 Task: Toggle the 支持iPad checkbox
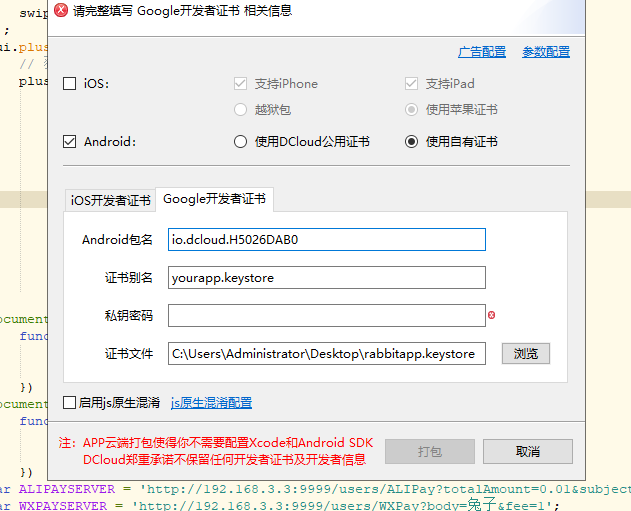click(411, 84)
